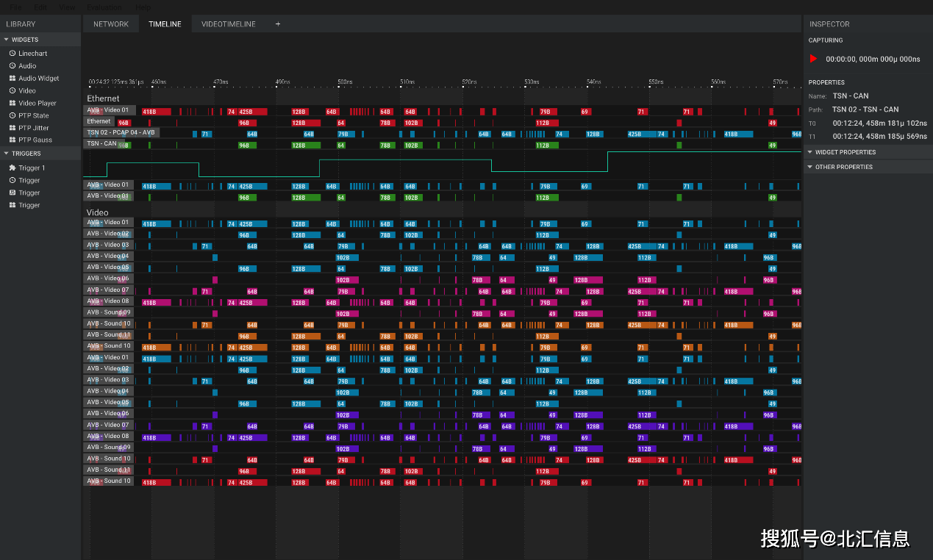Select the TSN 02 - PCAP 04 - AVB track label
The height and width of the screenshot is (560, 933).
pos(121,133)
